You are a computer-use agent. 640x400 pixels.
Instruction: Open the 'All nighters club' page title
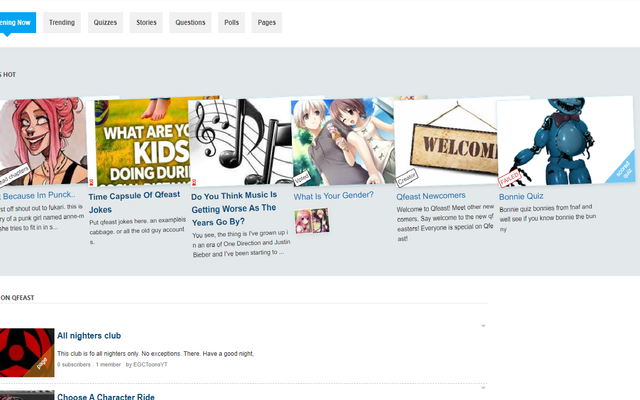pos(89,336)
